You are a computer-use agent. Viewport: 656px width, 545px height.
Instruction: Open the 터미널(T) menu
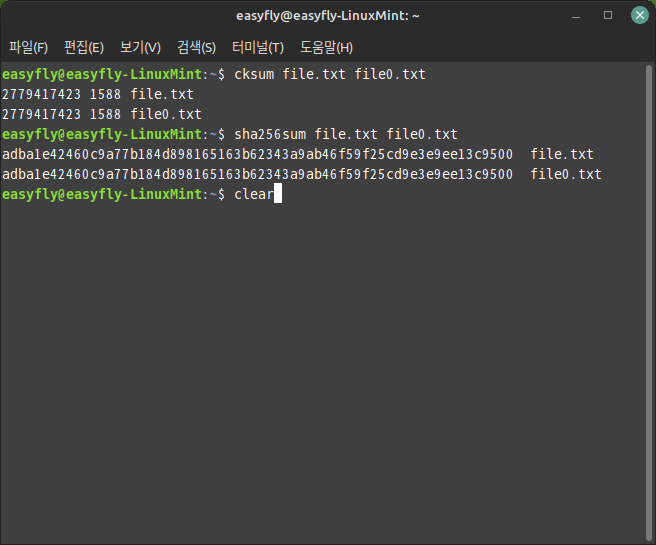[258, 47]
